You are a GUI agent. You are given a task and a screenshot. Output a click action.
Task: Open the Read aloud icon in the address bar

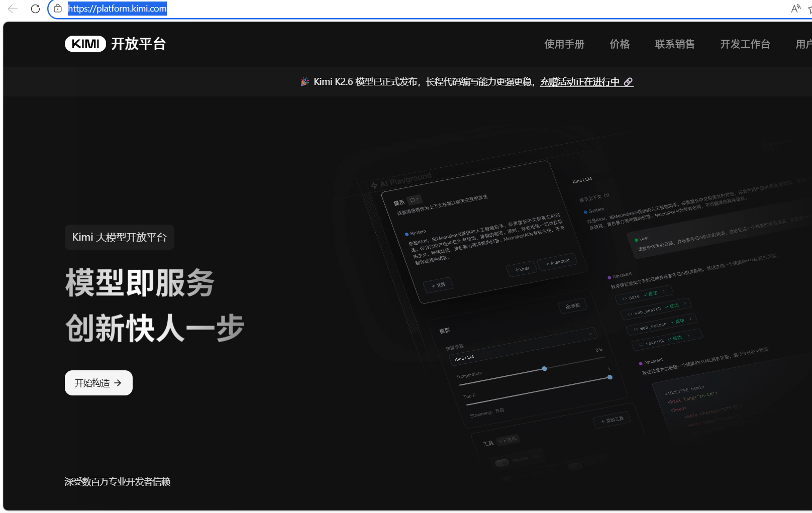coord(795,9)
